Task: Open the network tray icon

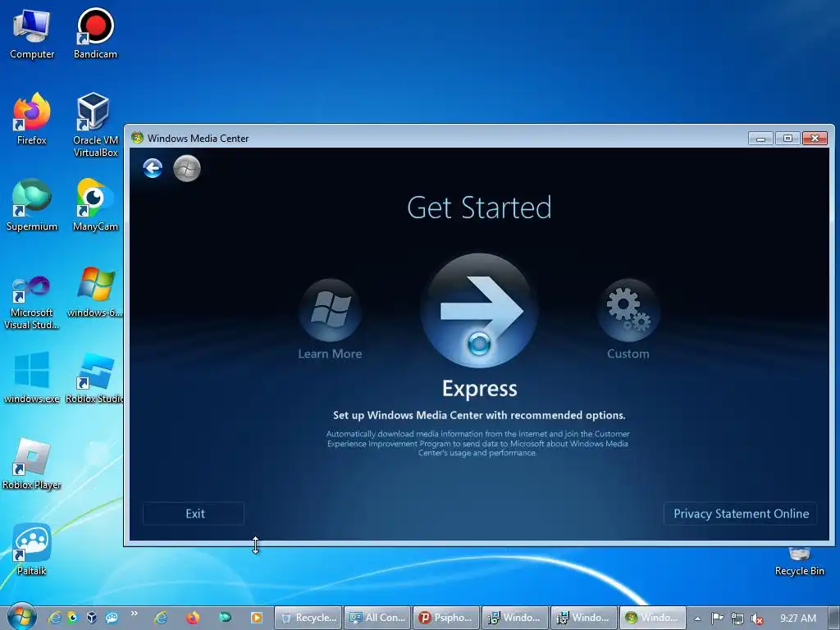Action: [x=737, y=619]
